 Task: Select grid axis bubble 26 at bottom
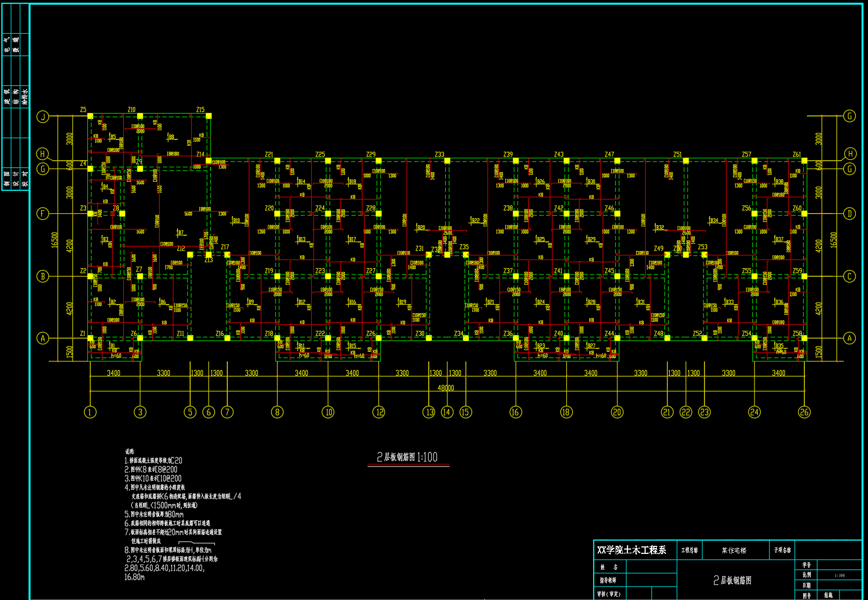804,412
